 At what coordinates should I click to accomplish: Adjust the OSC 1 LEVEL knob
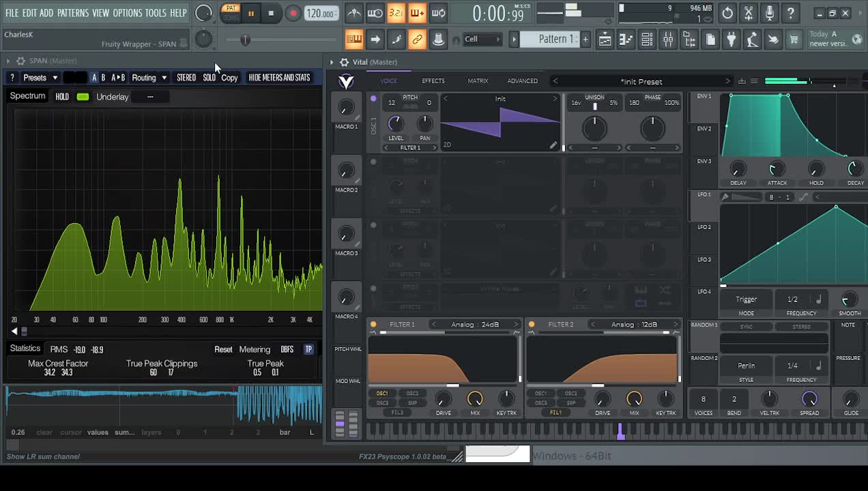click(395, 123)
